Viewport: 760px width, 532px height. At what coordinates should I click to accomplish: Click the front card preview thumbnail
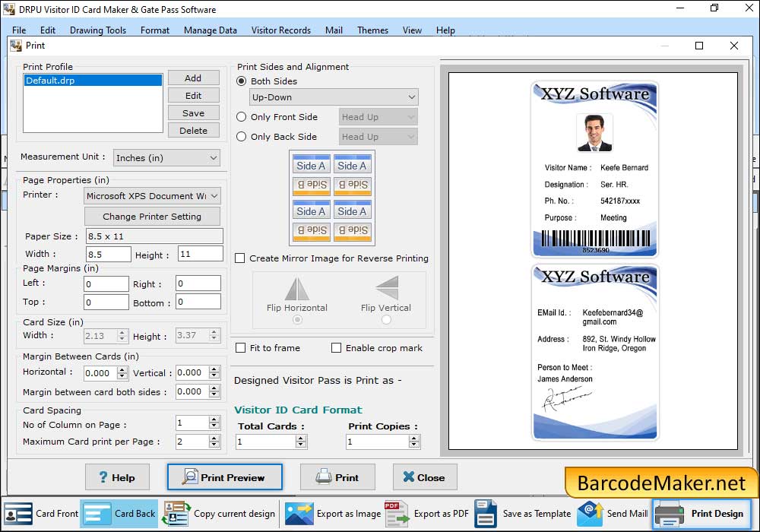click(595, 169)
